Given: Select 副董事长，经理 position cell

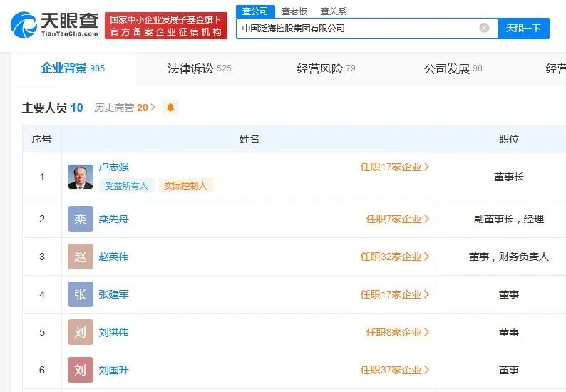Looking at the screenshot, I should click(x=508, y=219).
